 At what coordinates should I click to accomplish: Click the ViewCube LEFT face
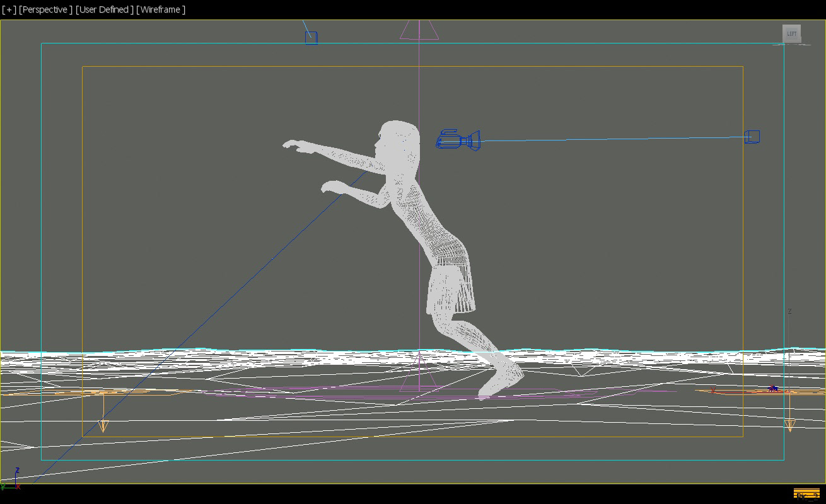[792, 34]
